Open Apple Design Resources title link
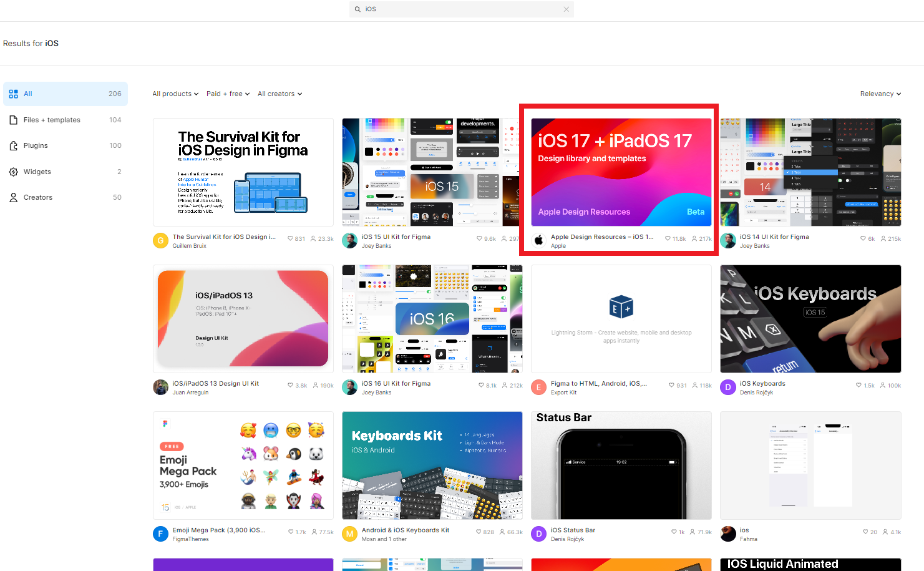Screen dimensions: 924x571 [x=602, y=237]
